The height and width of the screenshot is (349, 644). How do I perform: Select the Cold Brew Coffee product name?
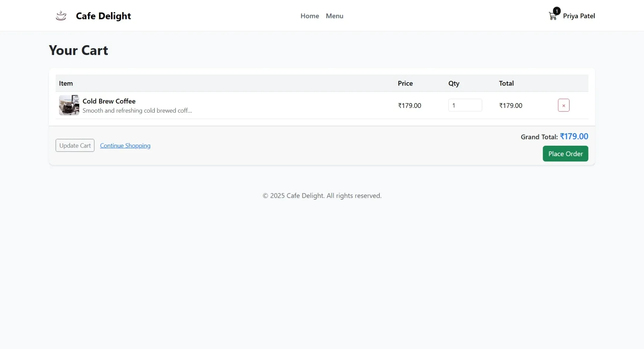(109, 101)
